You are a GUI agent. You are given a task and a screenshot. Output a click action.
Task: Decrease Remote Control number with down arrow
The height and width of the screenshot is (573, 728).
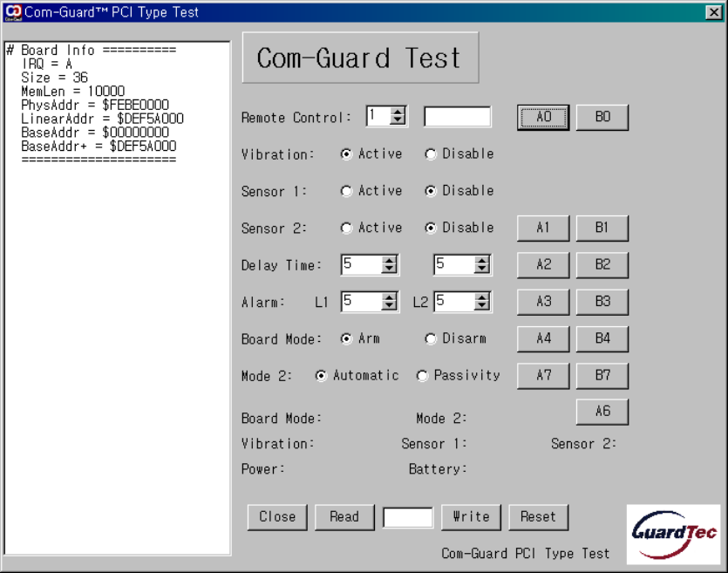pos(398,120)
